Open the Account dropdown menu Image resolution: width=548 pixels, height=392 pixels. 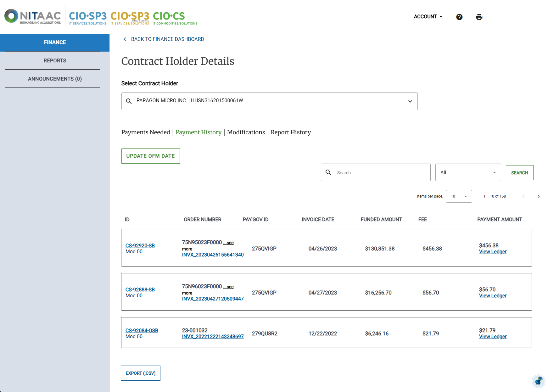pos(428,16)
